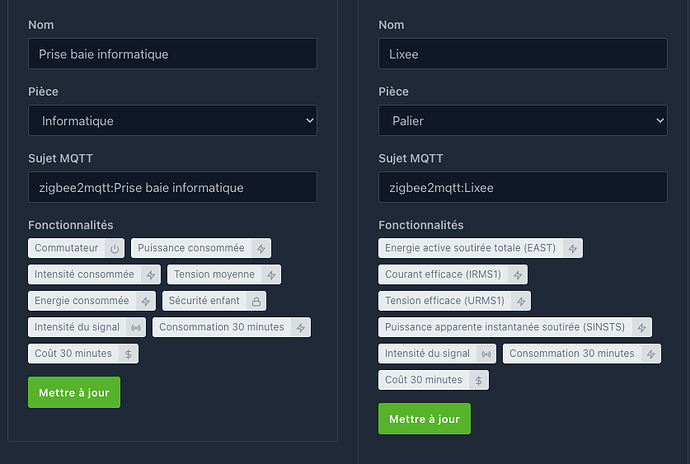
Task: Click the lock icon on Sécurité enfant
Action: pyautogui.click(x=256, y=302)
